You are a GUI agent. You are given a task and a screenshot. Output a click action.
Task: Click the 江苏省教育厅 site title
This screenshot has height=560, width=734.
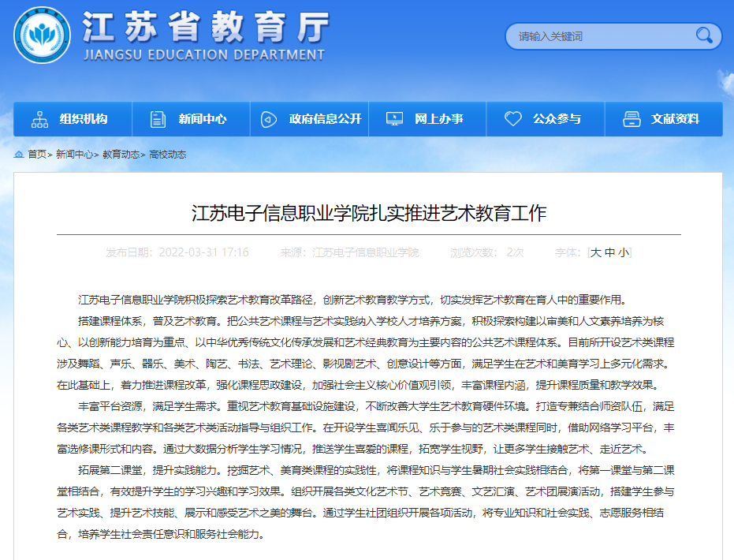(x=206, y=27)
